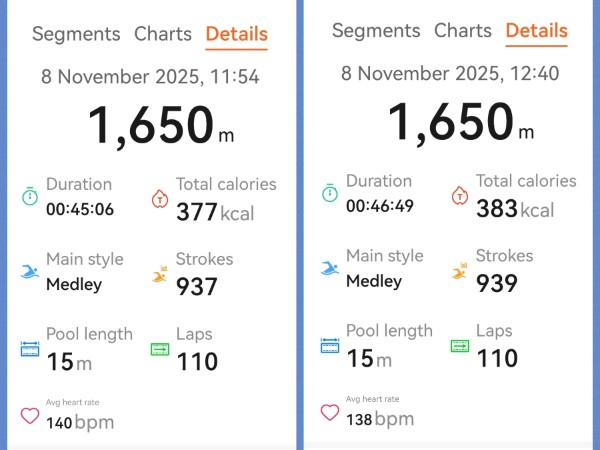600x450 pixels.
Task: Select the Details tab in right panel
Action: pos(536,31)
